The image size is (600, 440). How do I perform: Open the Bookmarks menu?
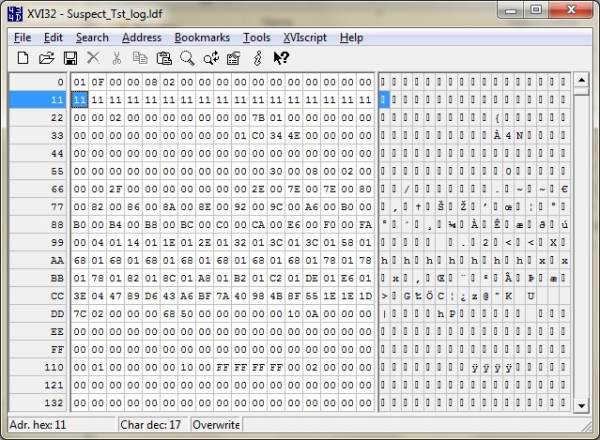pyautogui.click(x=201, y=37)
